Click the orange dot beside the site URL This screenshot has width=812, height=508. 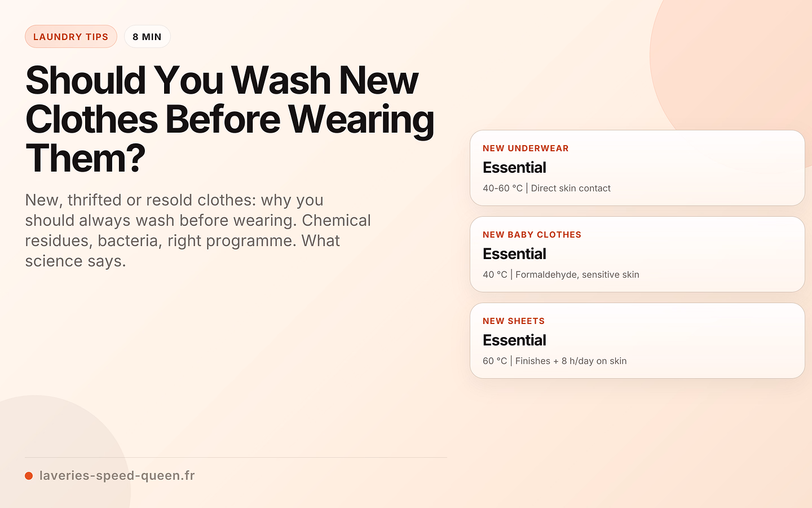coord(29,476)
